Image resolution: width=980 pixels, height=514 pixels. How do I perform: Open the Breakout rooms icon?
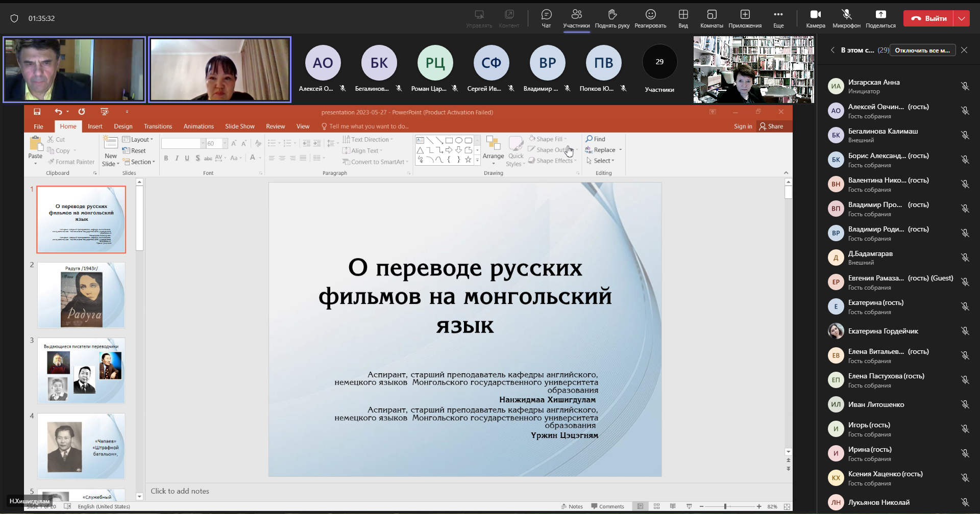[712, 15]
